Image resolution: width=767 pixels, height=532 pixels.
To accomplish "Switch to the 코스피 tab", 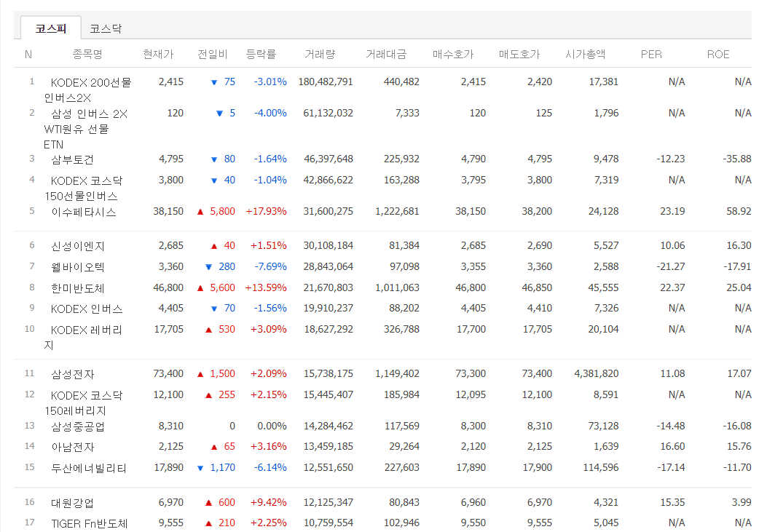I will [x=51, y=28].
